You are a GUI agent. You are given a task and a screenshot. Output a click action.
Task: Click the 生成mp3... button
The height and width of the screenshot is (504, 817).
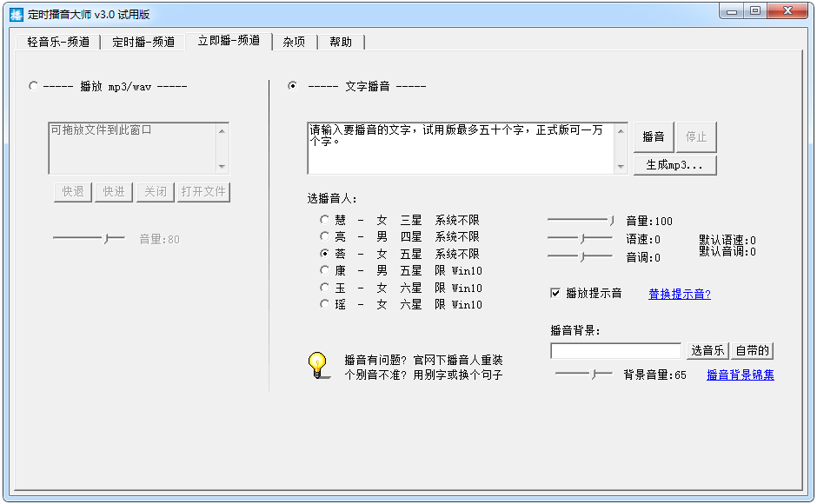(675, 165)
